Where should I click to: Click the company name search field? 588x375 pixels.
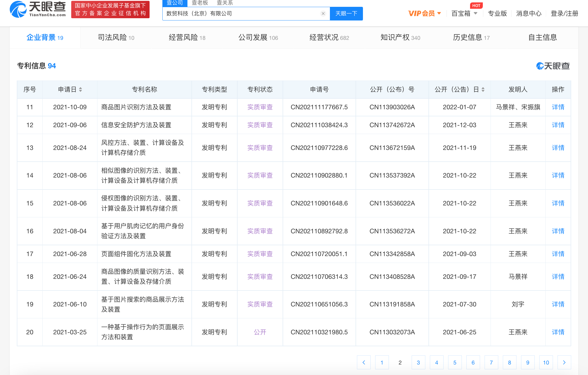tap(242, 13)
